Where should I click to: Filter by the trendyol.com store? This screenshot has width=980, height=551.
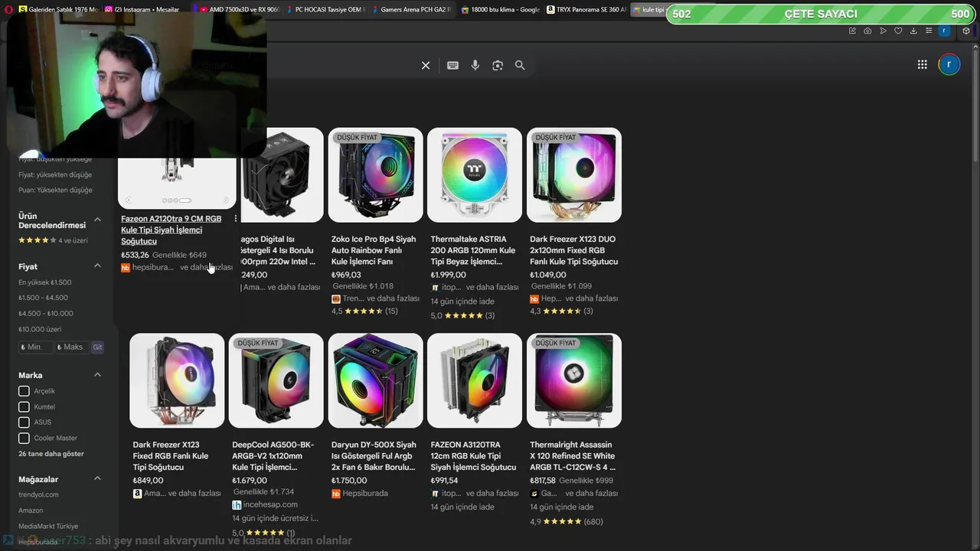coord(38,494)
